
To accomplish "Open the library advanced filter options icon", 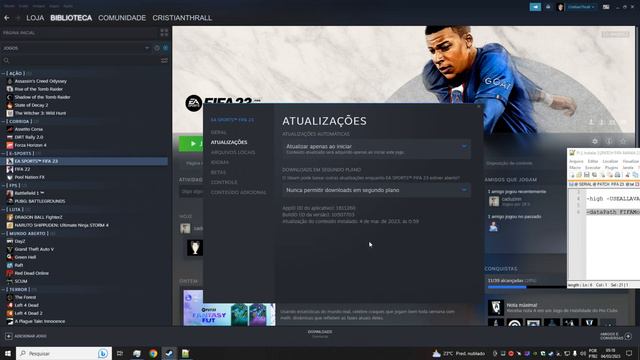I will [x=164, y=60].
